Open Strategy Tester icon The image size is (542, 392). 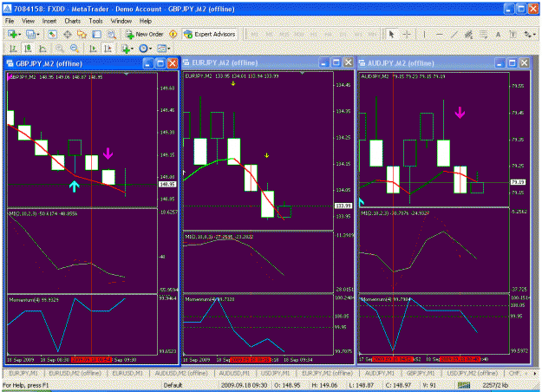point(111,34)
